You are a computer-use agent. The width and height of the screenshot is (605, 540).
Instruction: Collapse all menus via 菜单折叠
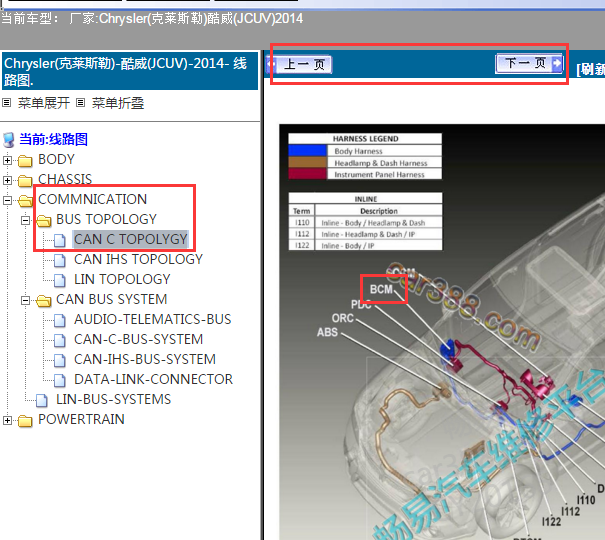(118, 103)
